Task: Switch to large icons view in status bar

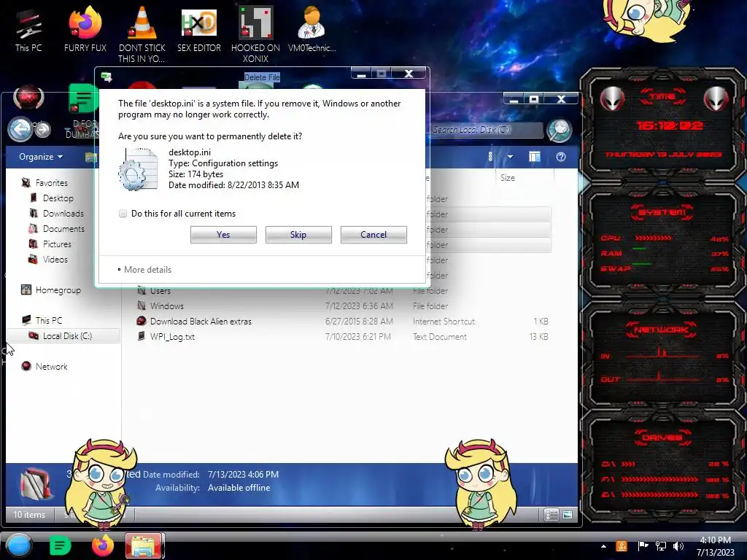Action: tap(567, 515)
